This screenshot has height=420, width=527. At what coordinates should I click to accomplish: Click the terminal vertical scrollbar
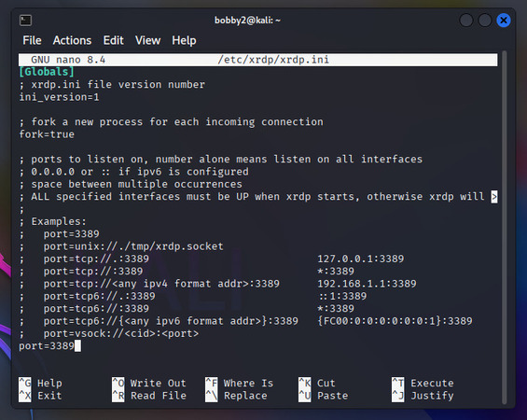(504, 228)
